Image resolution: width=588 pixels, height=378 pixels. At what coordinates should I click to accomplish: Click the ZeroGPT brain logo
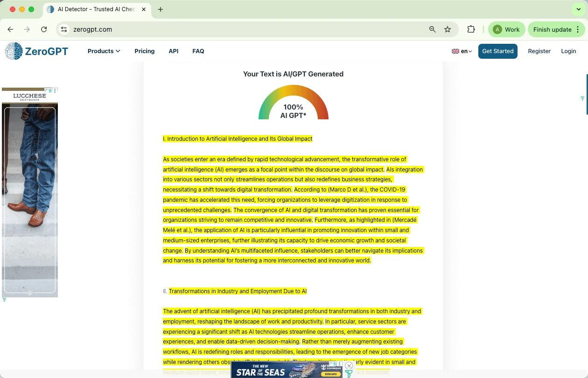point(14,51)
